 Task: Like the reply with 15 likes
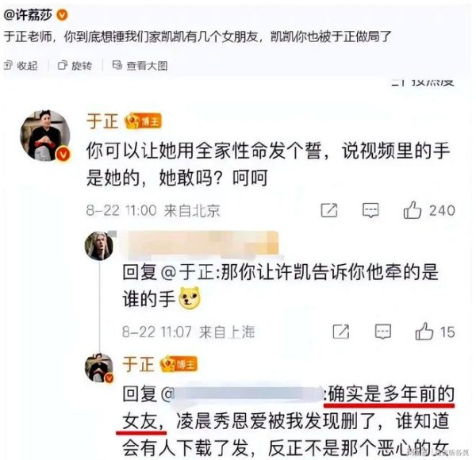click(x=435, y=332)
